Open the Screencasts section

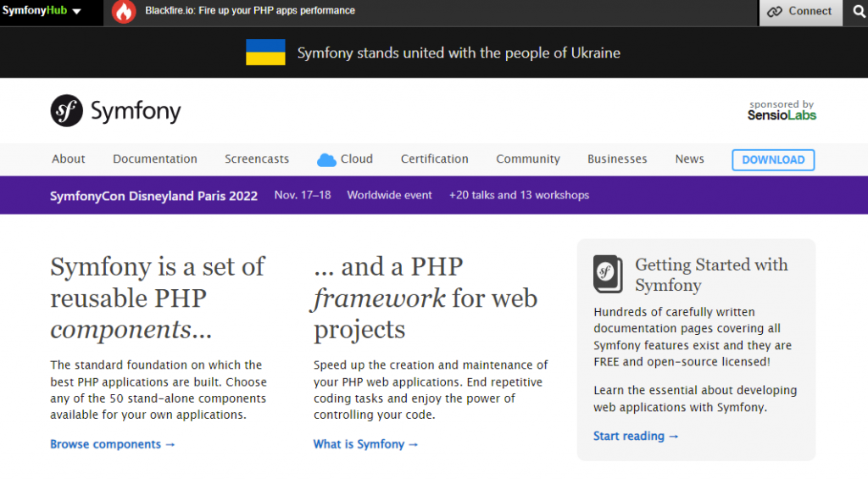point(257,159)
